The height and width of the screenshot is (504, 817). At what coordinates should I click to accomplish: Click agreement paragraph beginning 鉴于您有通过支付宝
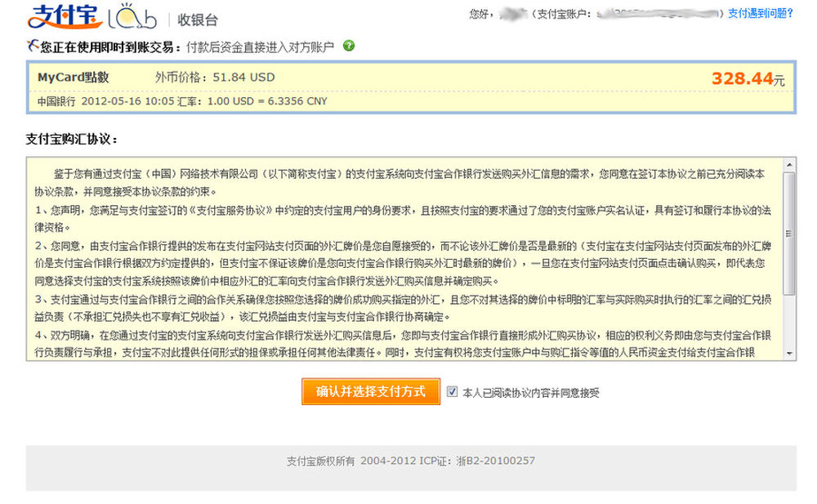pos(400,182)
